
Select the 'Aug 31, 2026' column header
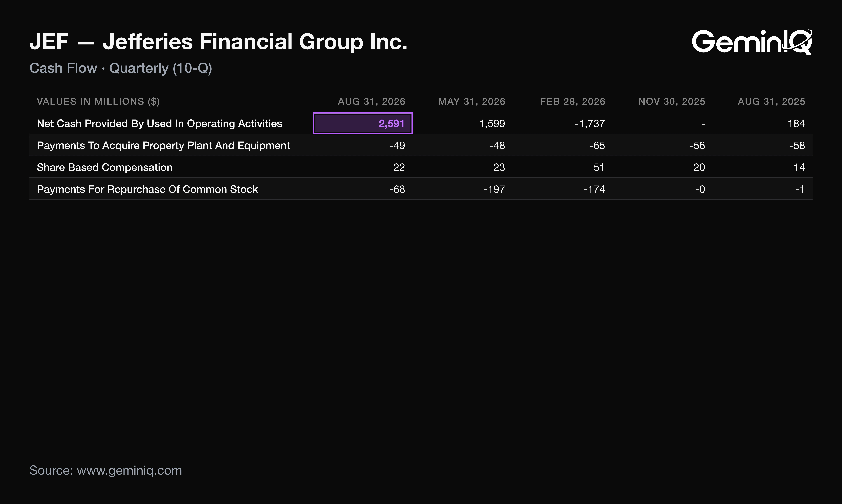click(371, 102)
